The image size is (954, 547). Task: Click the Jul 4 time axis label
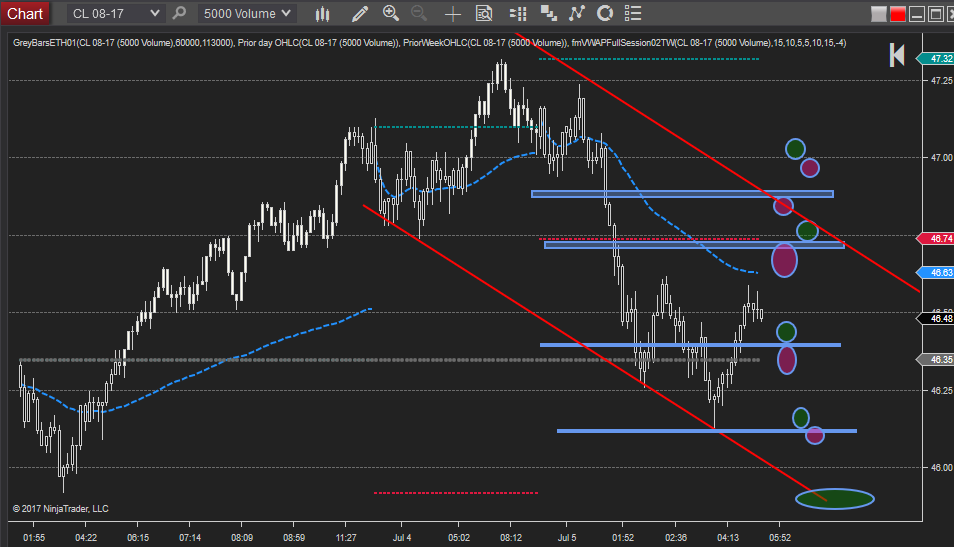pyautogui.click(x=402, y=538)
